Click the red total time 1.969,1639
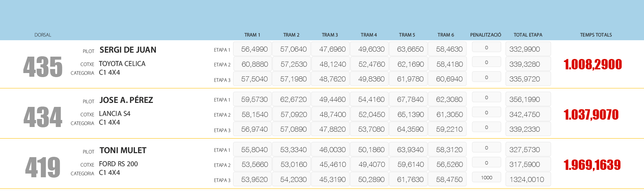Image resolution: width=644 pixels, height=191 pixels. (592, 165)
